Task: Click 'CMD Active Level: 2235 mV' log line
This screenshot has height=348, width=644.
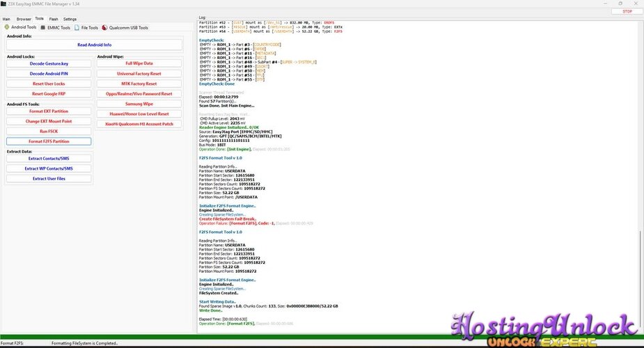Action: pyautogui.click(x=223, y=123)
